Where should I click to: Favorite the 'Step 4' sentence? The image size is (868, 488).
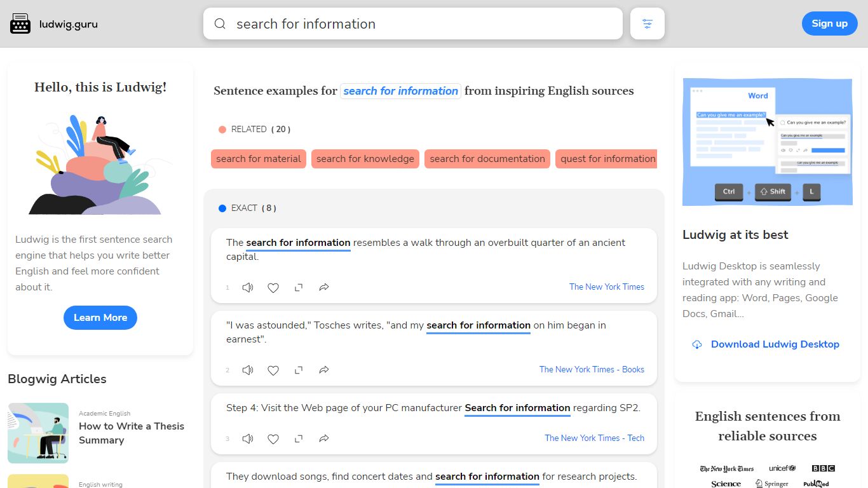pyautogui.click(x=273, y=439)
